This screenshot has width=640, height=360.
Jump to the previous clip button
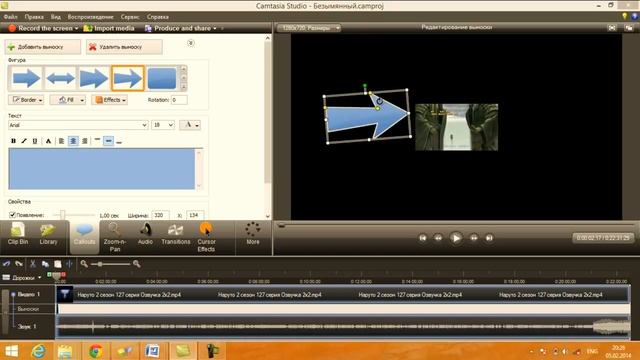click(x=422, y=238)
